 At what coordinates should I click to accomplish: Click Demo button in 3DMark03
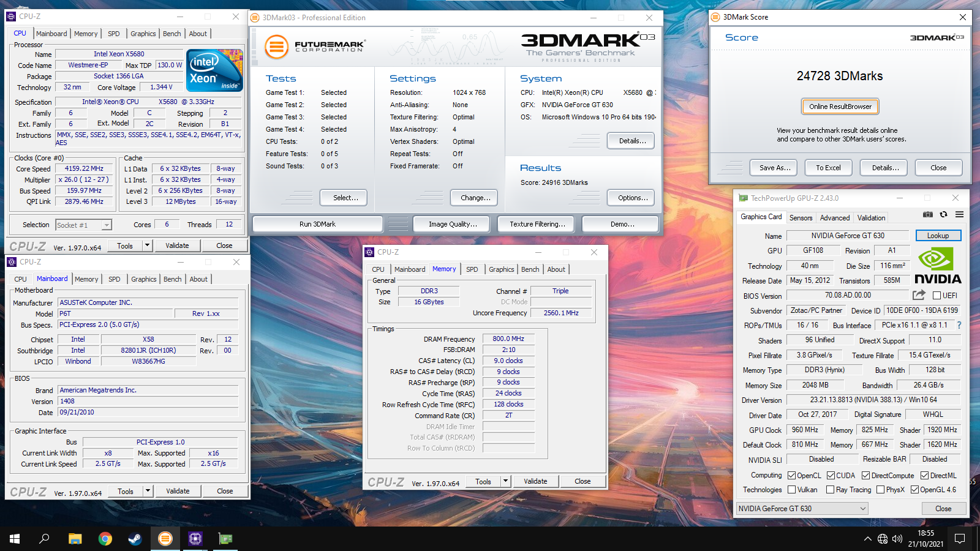620,224
